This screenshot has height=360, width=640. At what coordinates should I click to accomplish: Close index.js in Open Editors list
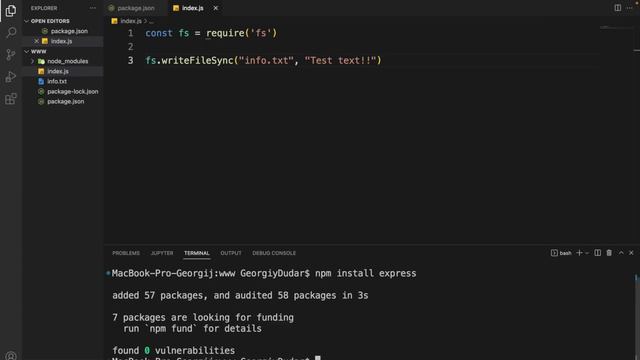tap(36, 41)
